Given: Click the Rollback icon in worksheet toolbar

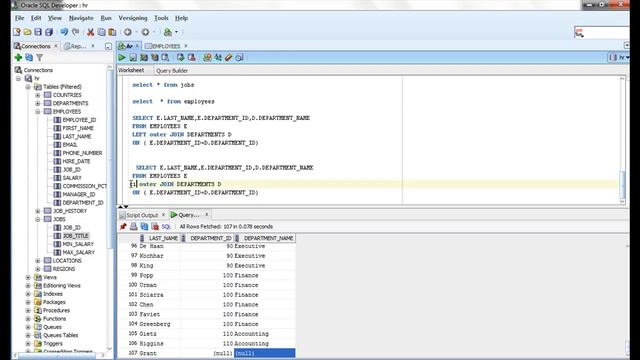Looking at the screenshot, I should [191, 58].
